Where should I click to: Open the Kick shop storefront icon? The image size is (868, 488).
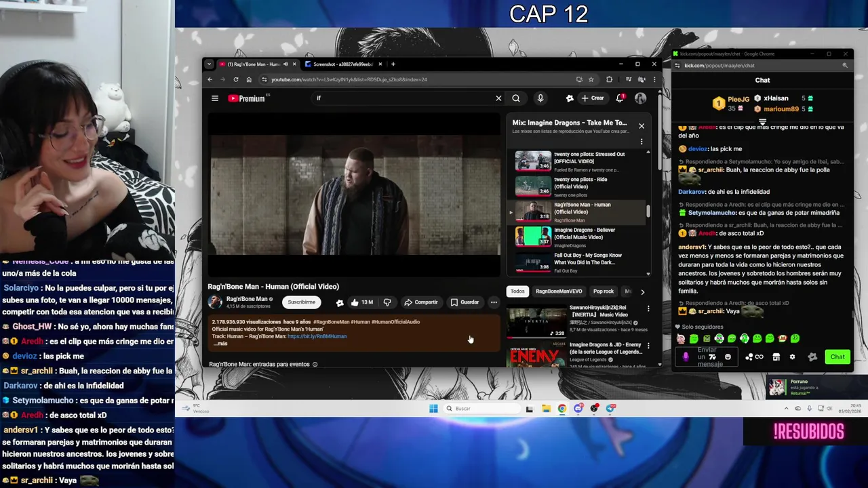tap(776, 357)
